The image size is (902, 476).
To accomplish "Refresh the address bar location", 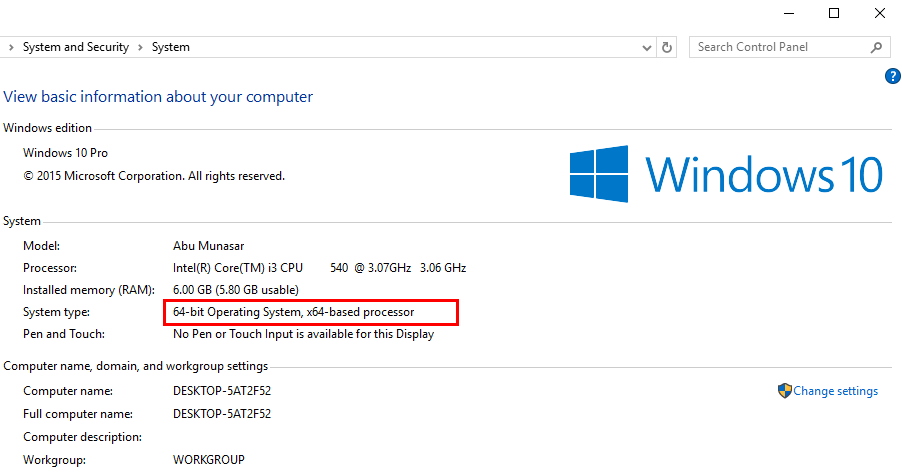I will coord(667,47).
